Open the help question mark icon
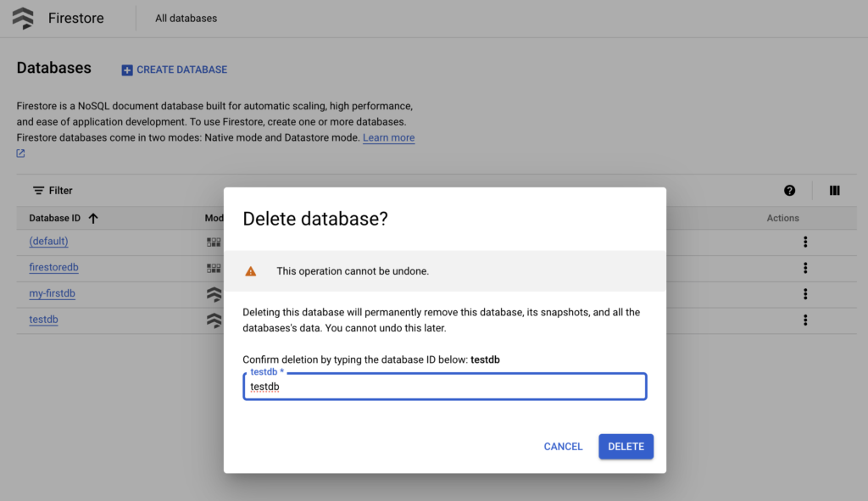 [x=789, y=191]
